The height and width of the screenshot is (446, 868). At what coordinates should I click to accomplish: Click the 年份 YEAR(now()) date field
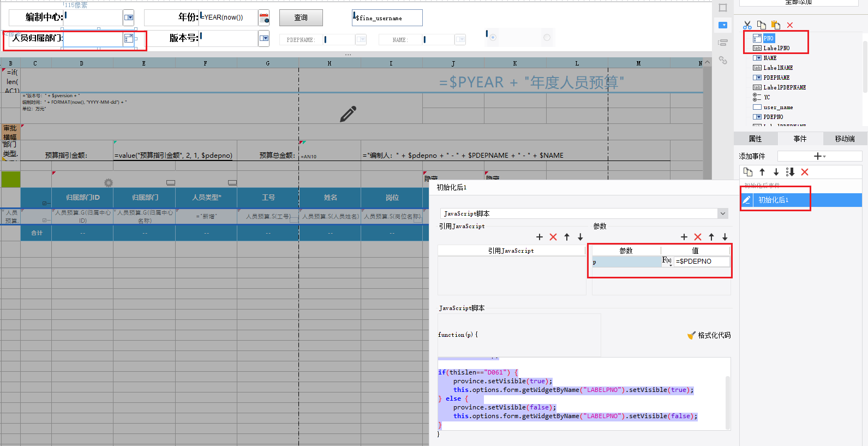(x=228, y=17)
